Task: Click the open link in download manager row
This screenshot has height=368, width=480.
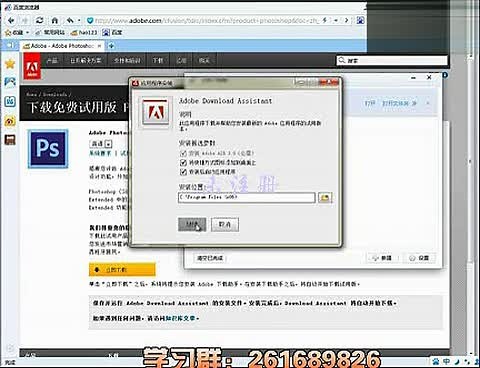Action: (369, 103)
